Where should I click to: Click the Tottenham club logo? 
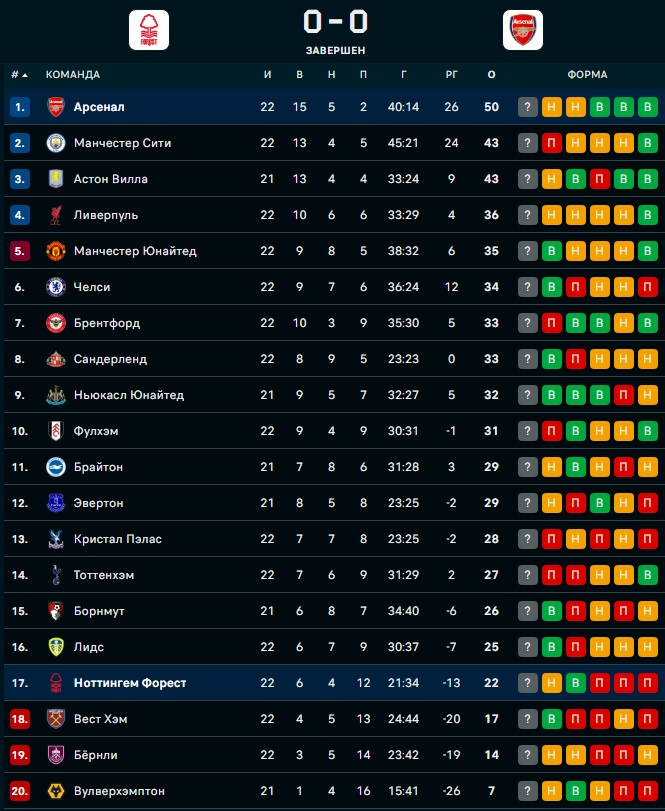(x=56, y=575)
